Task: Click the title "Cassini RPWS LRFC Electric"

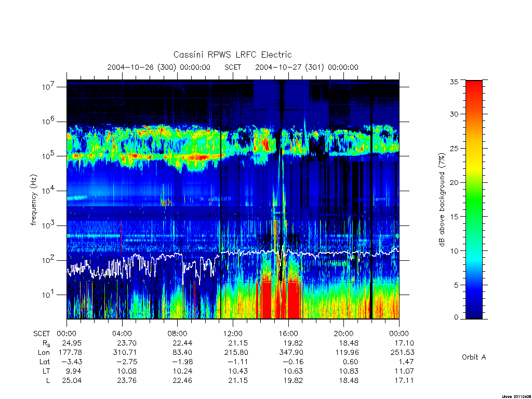Action: tap(232, 55)
